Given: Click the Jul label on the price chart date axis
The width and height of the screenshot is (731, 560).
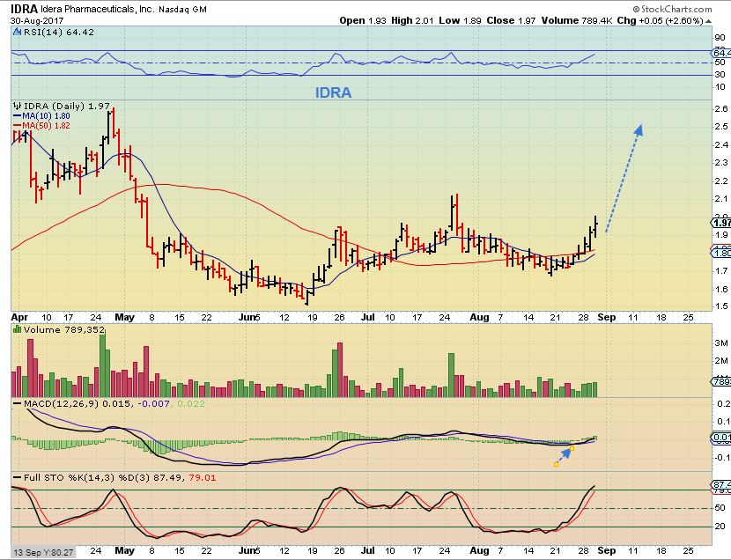Looking at the screenshot, I should 368,317.
